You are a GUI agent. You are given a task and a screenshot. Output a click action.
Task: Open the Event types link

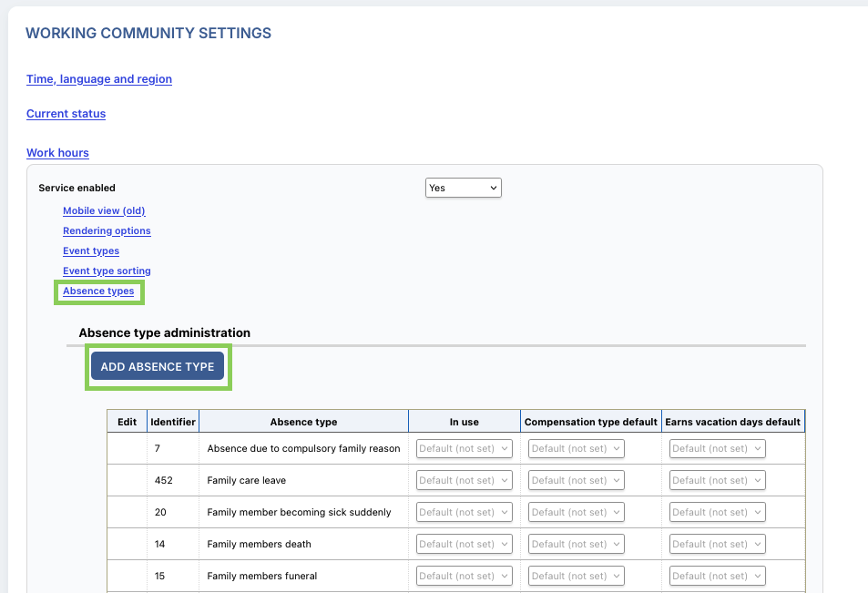91,250
